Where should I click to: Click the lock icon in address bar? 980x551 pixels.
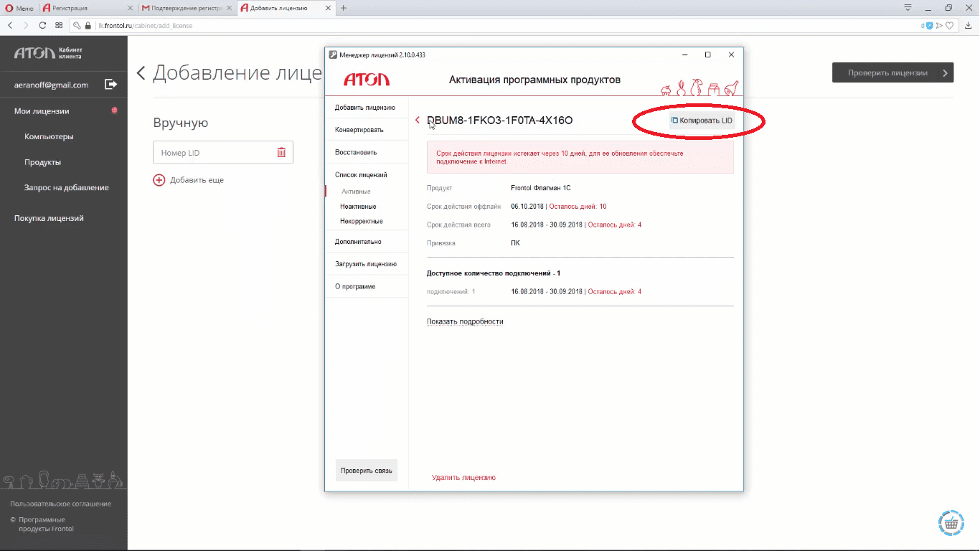pyautogui.click(x=89, y=25)
